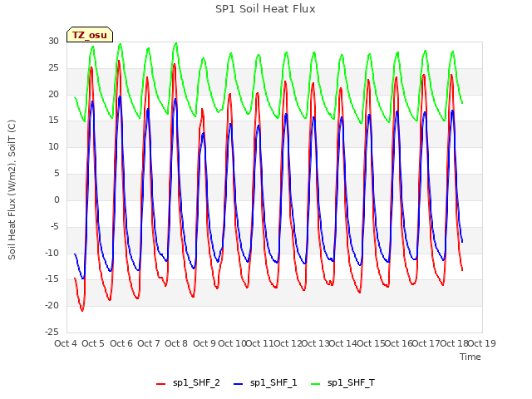532x399 pixels.
Task: Click the 0 y-axis tick label
Action: coord(57,200)
